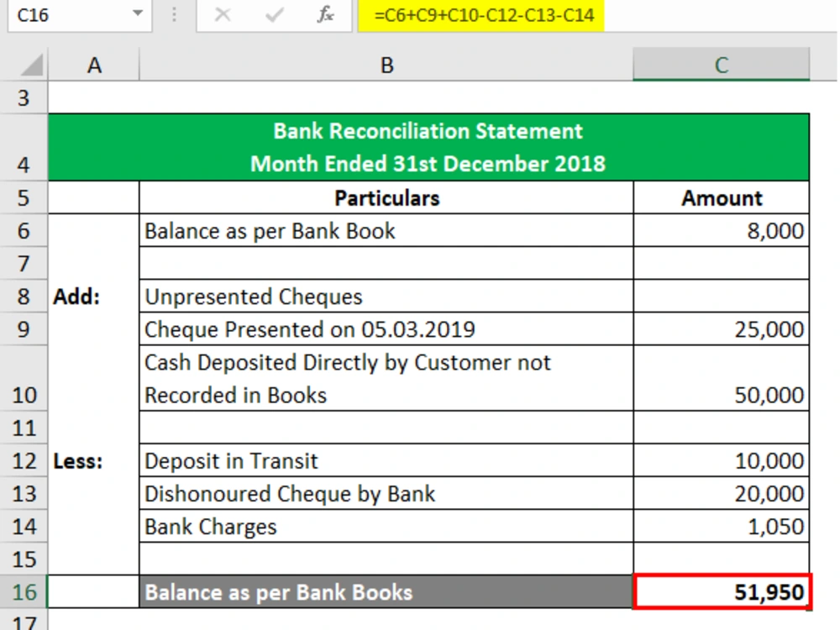The image size is (840, 630).
Task: Click the Enter checkmark icon in formula bar
Action: click(275, 14)
